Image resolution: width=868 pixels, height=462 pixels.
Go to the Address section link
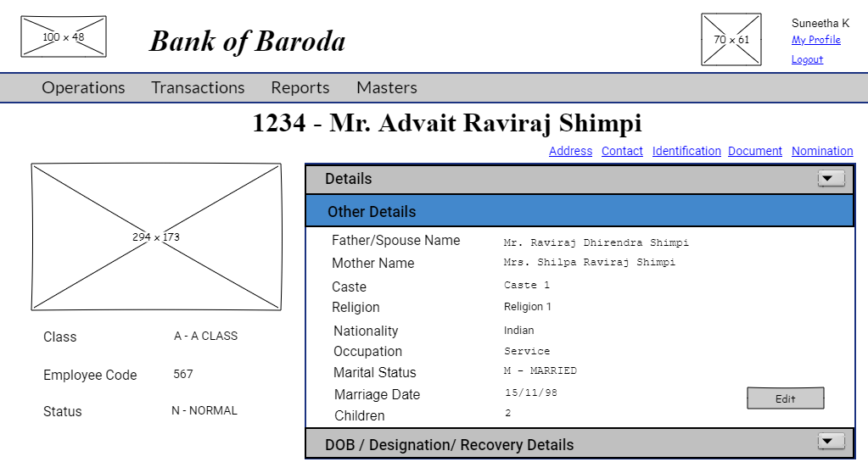pos(570,151)
